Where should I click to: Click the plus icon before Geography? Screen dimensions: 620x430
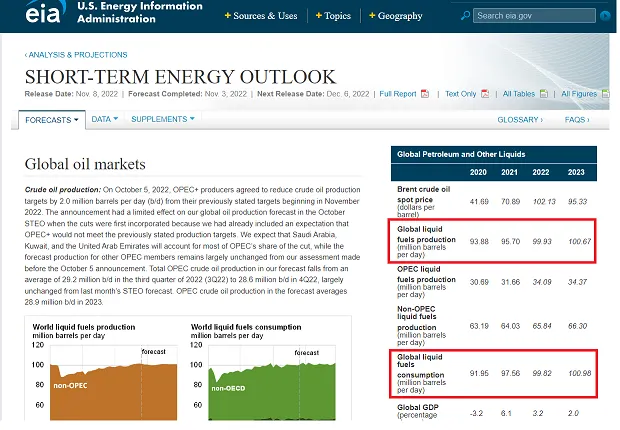pyautogui.click(x=371, y=16)
